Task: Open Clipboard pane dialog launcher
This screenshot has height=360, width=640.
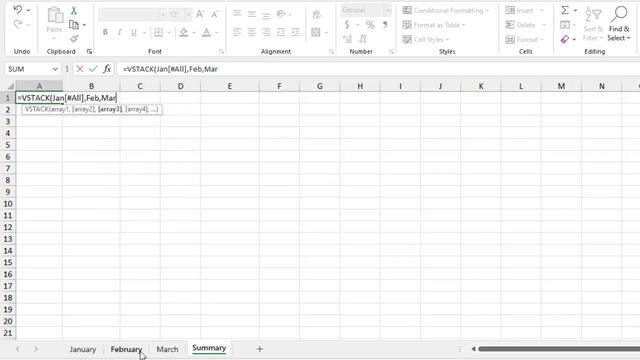Action: [89, 52]
